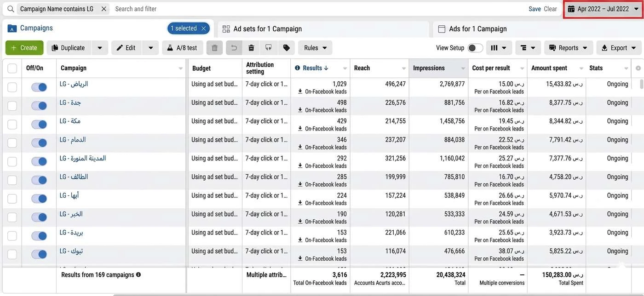Turn off the LG - الرياض campaign
Screen dimensions: 644x296
point(39,87)
